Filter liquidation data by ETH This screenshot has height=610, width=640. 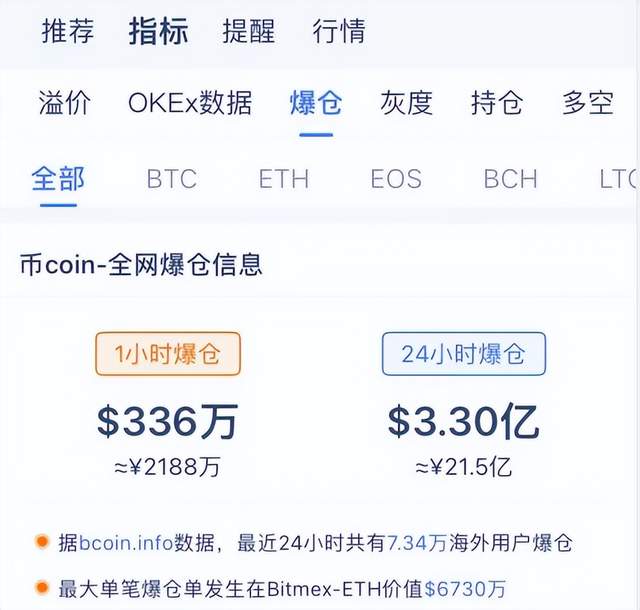[284, 179]
